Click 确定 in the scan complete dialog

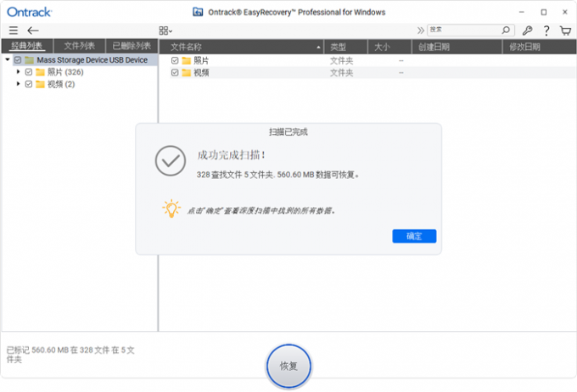(x=414, y=236)
